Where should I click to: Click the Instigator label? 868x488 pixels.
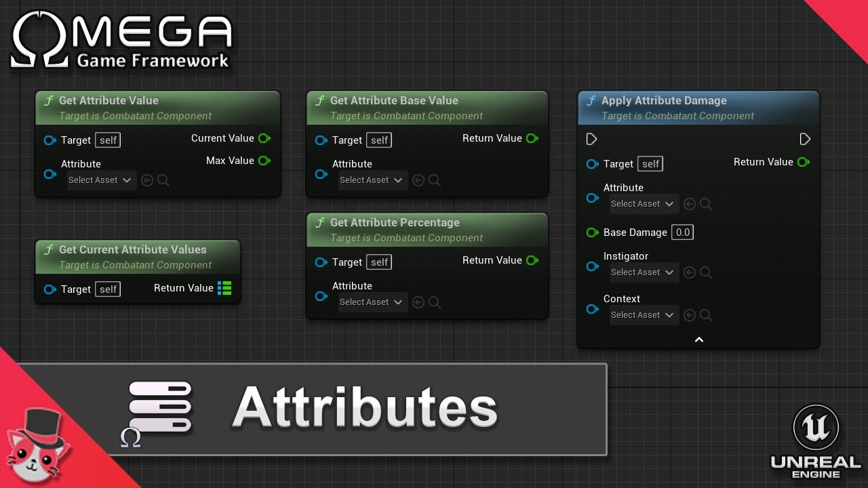pyautogui.click(x=626, y=256)
